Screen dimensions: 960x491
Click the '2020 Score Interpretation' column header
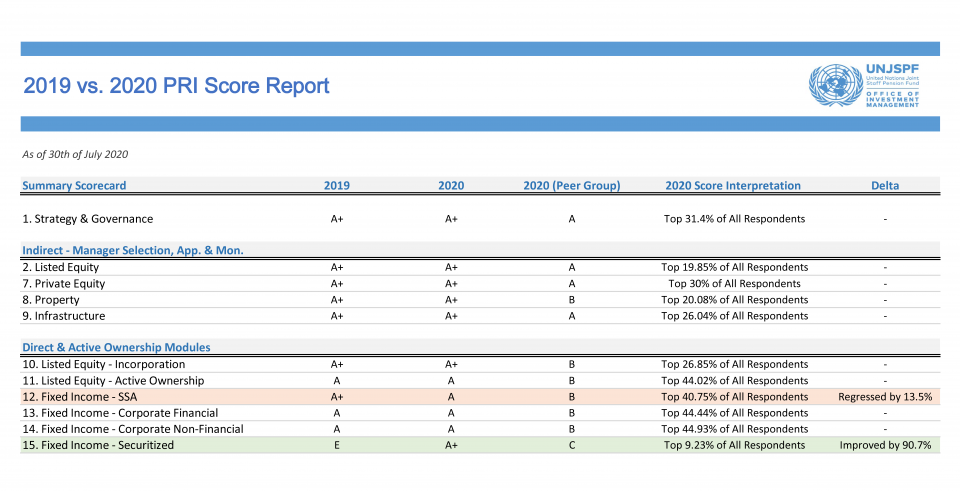point(733,185)
